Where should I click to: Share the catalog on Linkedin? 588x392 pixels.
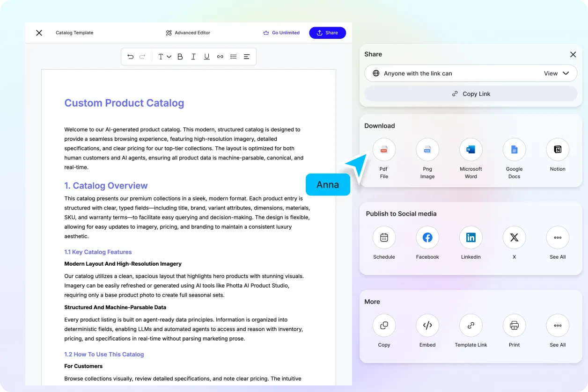470,237
